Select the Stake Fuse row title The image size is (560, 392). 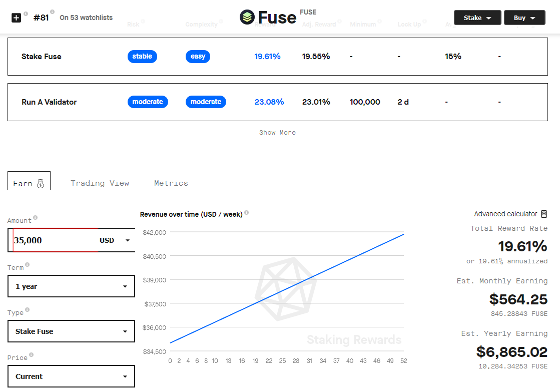coord(42,57)
